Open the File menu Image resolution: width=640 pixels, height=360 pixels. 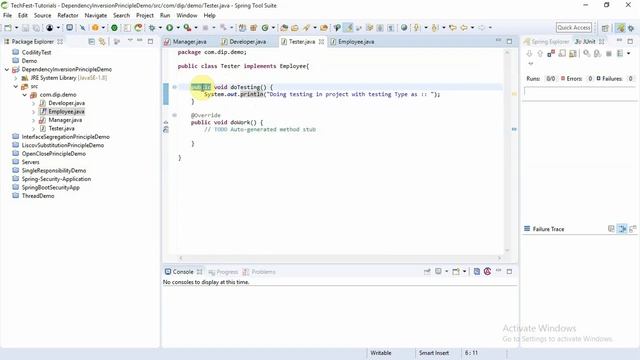(7, 16)
